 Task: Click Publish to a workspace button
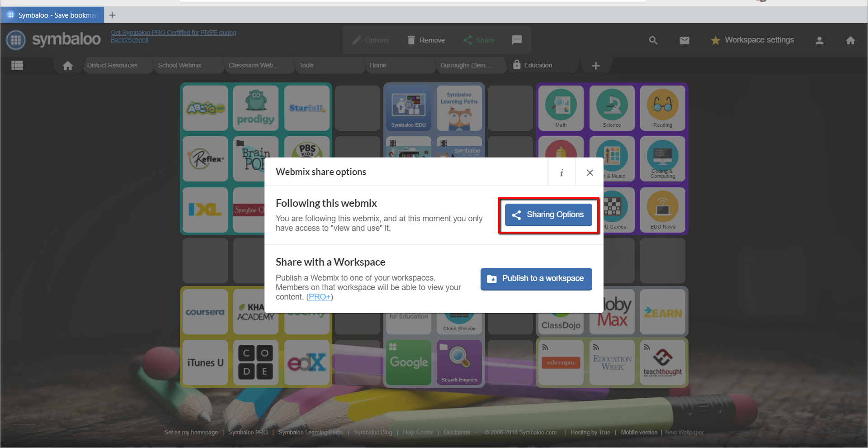(x=536, y=279)
